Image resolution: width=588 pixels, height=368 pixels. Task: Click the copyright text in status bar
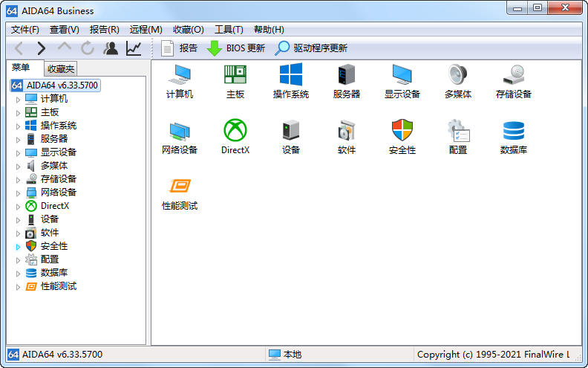pyautogui.click(x=493, y=355)
